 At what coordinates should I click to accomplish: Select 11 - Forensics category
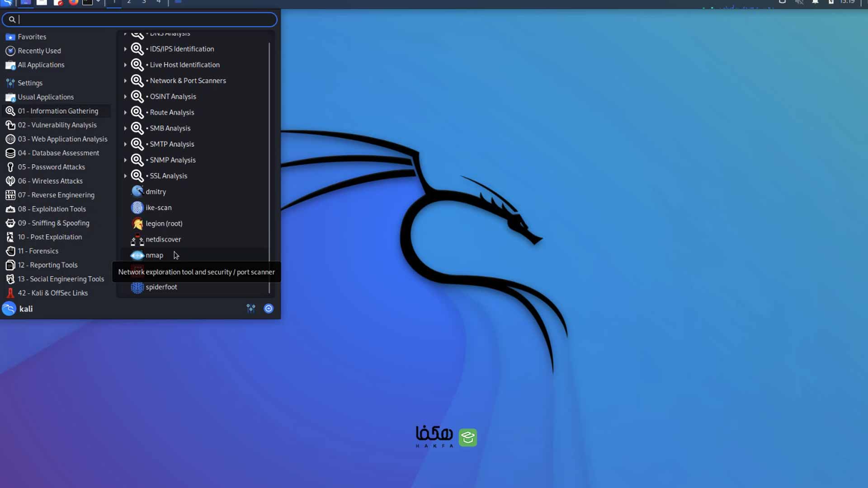click(57, 251)
